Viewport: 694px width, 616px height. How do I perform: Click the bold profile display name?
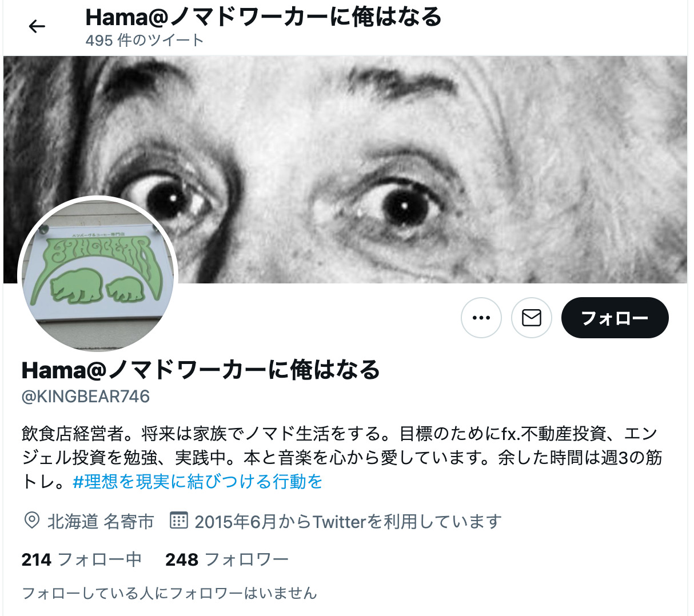[201, 370]
